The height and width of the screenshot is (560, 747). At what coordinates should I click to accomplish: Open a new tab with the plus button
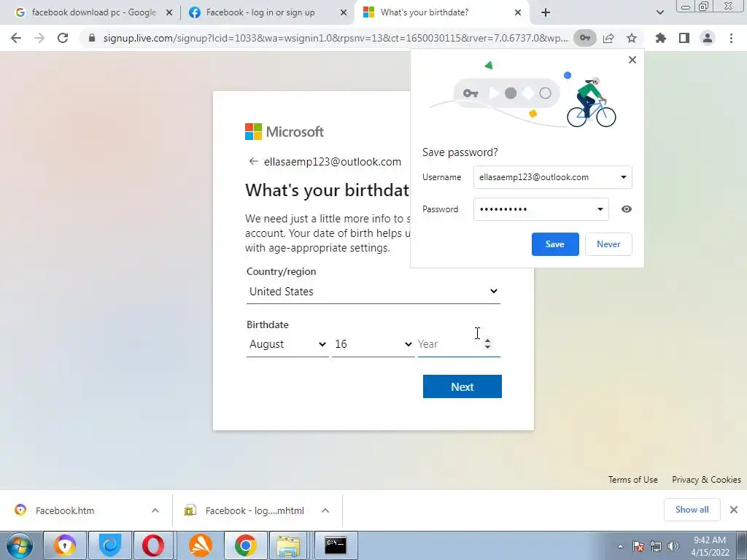(546, 13)
